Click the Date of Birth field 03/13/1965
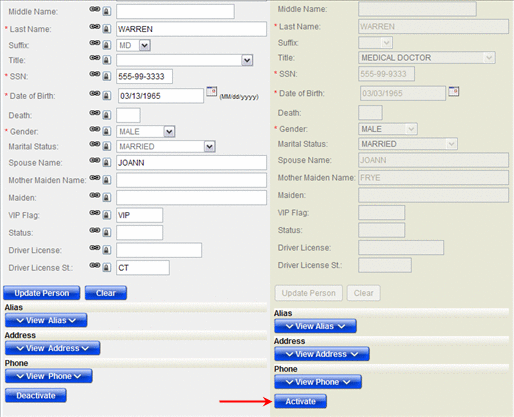 click(161, 96)
